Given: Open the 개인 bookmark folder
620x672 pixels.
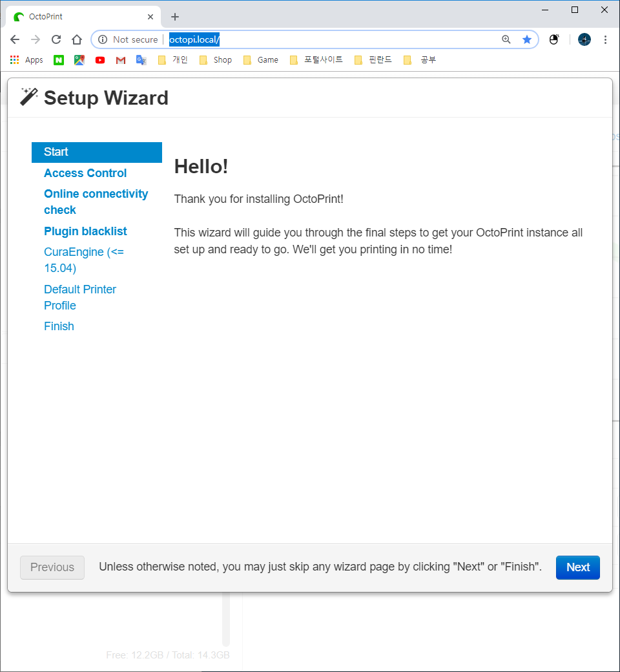Looking at the screenshot, I should click(173, 60).
